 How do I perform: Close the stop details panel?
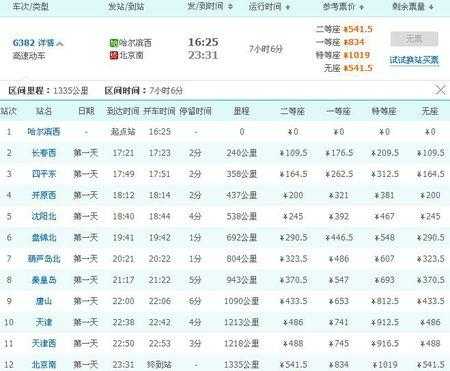(440, 90)
